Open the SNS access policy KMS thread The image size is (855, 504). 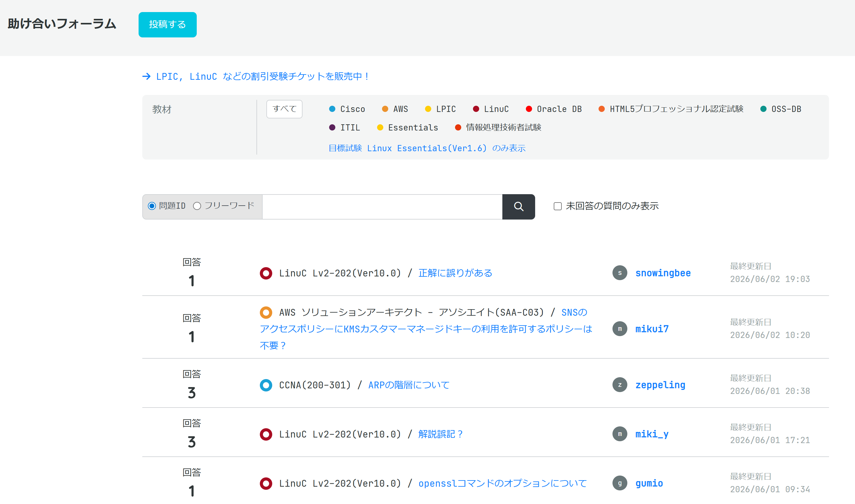pos(426,329)
